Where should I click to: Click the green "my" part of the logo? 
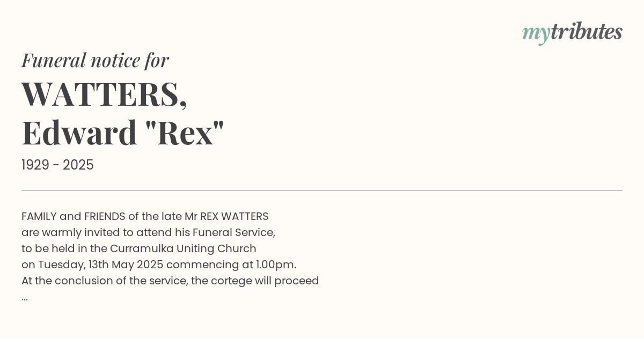pyautogui.click(x=536, y=35)
